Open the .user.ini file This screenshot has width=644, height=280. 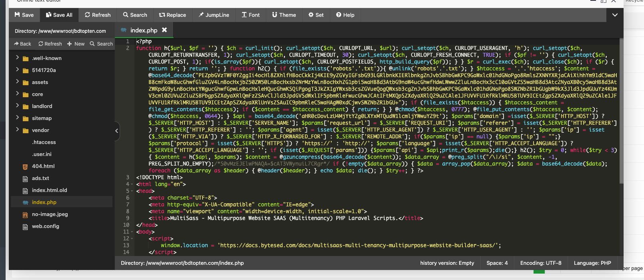42,154
